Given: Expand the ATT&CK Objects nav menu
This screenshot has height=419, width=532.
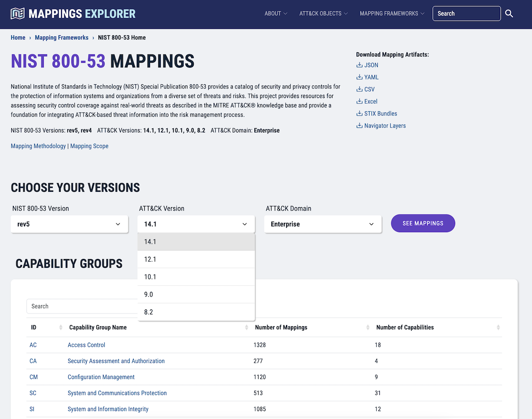Looking at the screenshot, I should (323, 14).
